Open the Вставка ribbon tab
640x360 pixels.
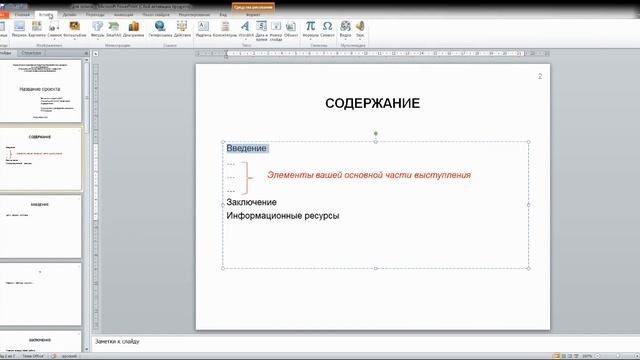[x=46, y=15]
